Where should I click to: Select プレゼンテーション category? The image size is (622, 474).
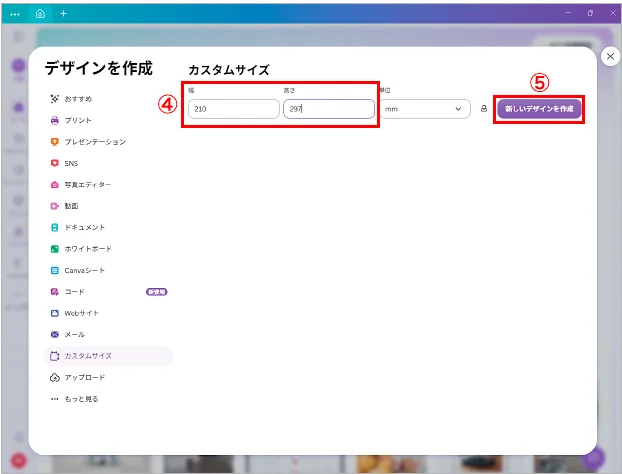pos(95,142)
